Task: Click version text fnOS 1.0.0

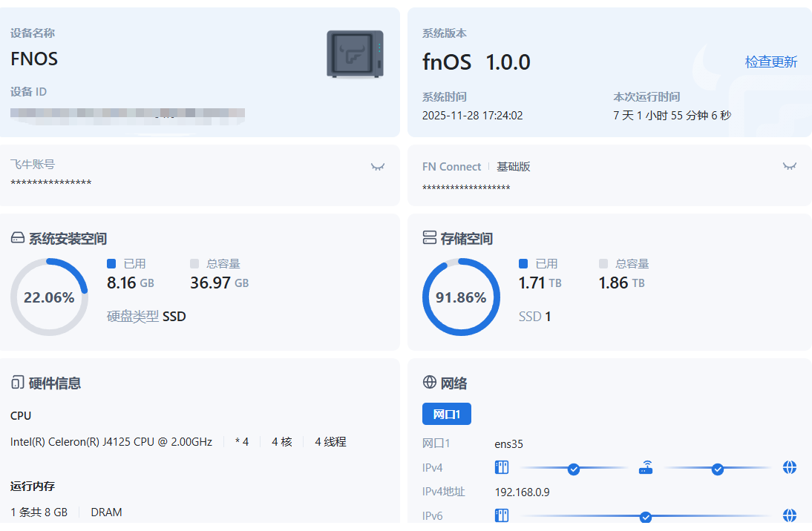Action: click(x=476, y=62)
